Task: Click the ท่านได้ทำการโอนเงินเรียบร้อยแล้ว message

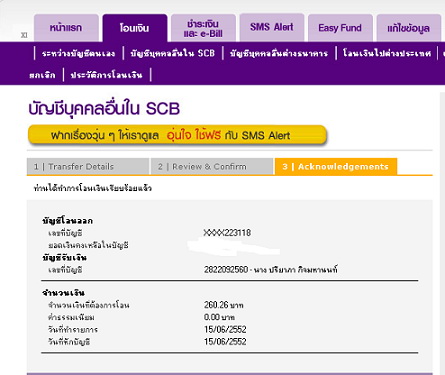Action: pyautogui.click(x=93, y=188)
